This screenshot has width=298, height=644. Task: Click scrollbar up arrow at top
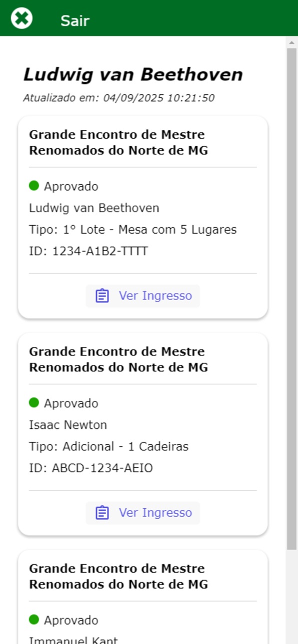click(291, 42)
